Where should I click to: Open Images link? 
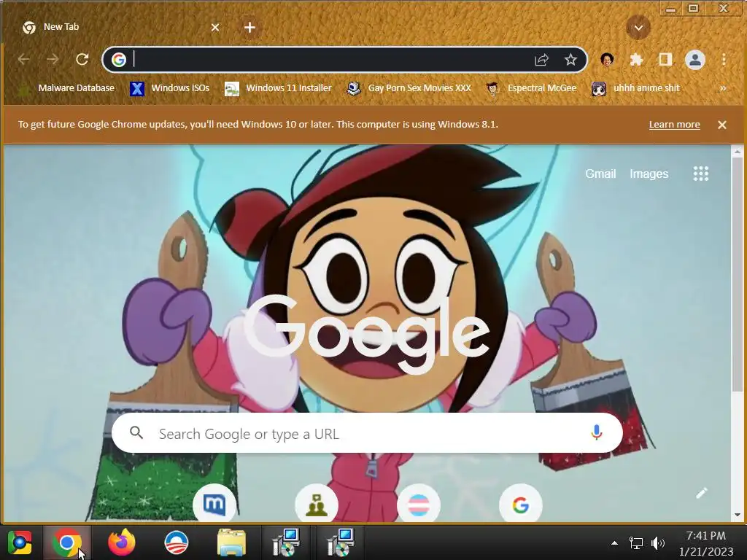[649, 174]
